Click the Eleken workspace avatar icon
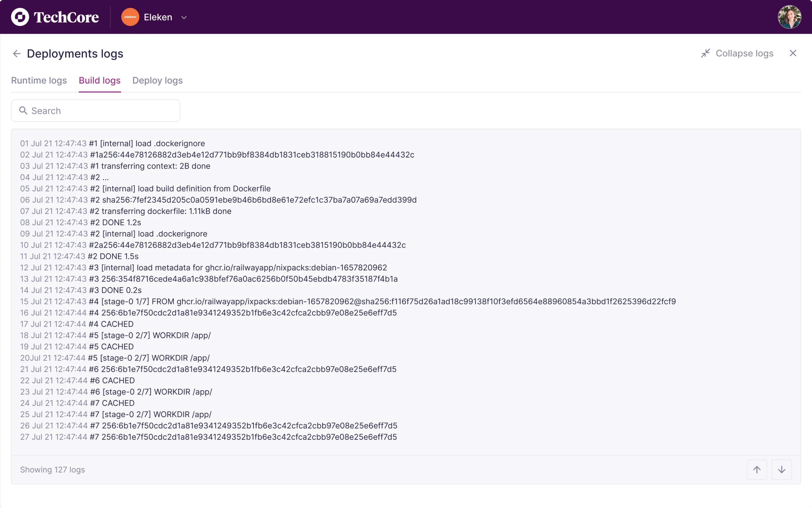The image size is (812, 508). coord(130,17)
